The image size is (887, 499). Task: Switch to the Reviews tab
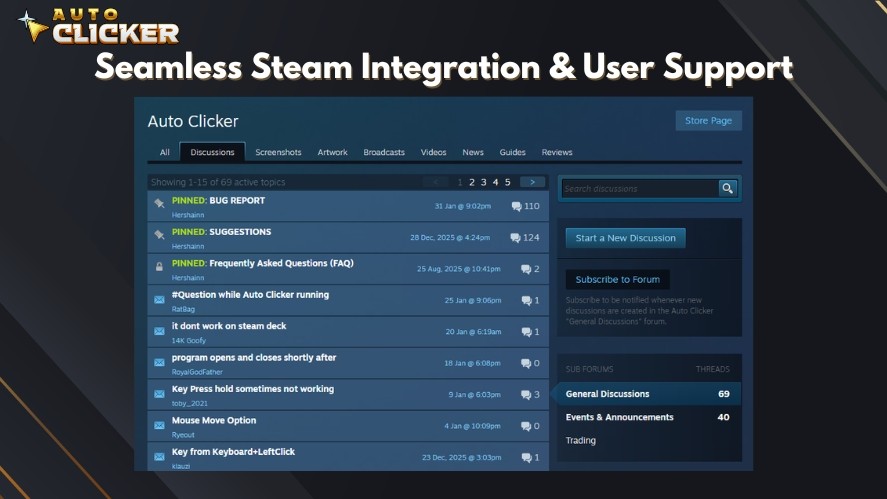[557, 152]
